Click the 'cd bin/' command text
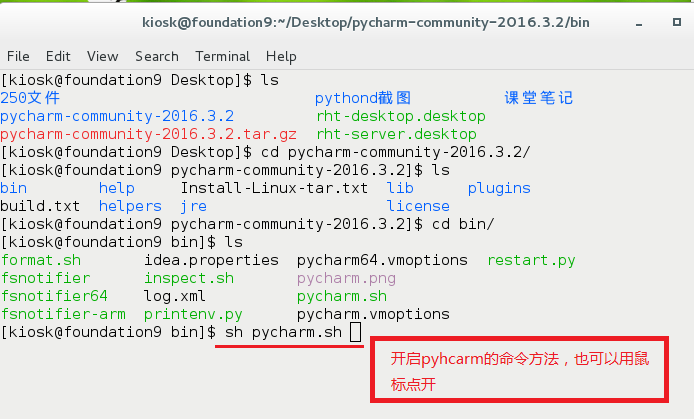Image resolution: width=694 pixels, height=419 pixels. coord(463,224)
